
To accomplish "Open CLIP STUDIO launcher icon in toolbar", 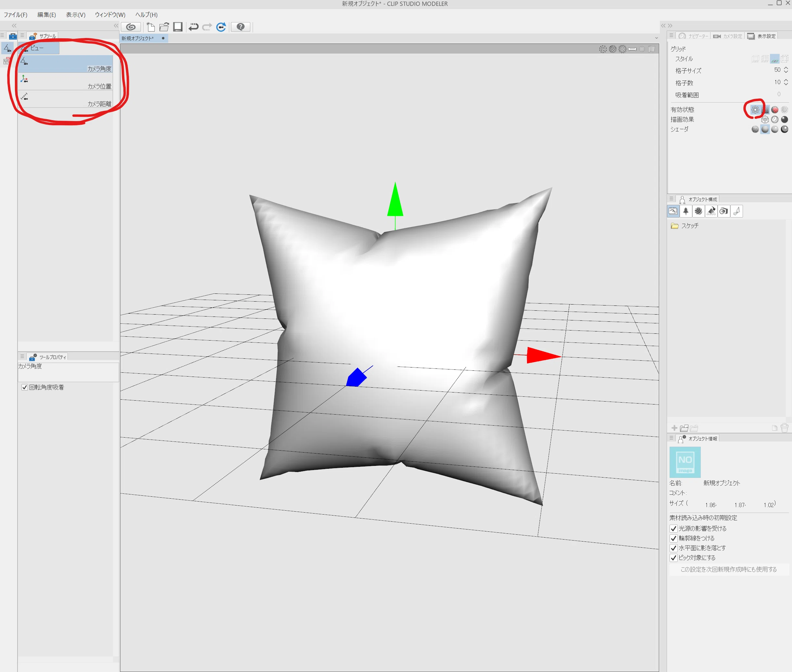I will point(131,27).
